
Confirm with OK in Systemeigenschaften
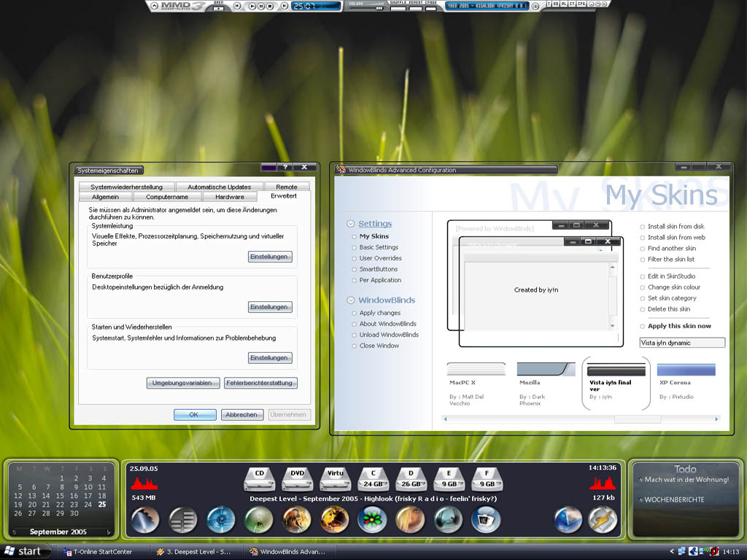194,415
